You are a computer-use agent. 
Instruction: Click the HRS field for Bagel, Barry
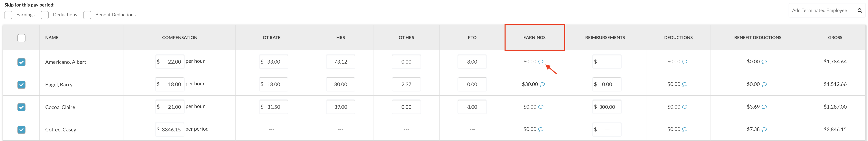(x=340, y=85)
